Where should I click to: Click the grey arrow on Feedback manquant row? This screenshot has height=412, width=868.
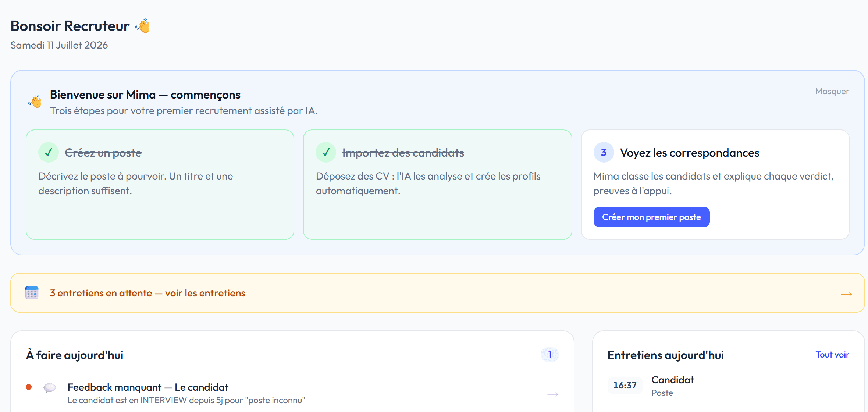(x=553, y=394)
